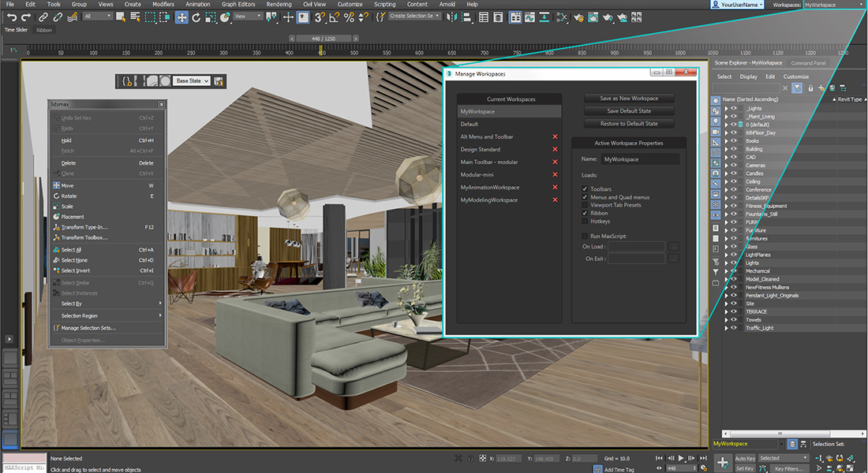Click the large Set Keys plus button
The height and width of the screenshot is (473, 868).
[721, 462]
